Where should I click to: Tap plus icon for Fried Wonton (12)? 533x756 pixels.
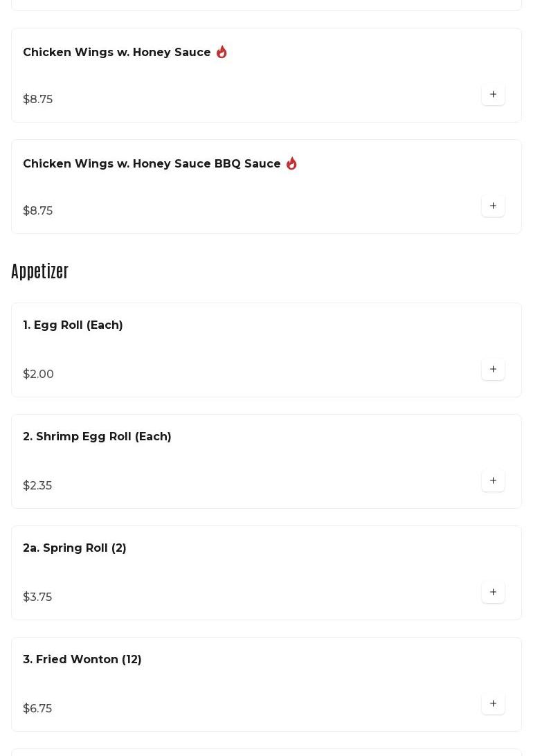[493, 703]
